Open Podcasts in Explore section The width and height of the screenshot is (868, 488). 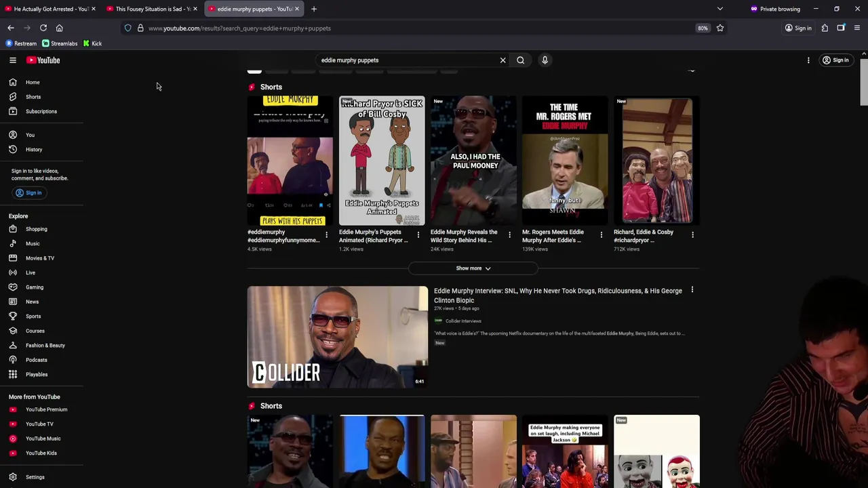click(x=37, y=360)
